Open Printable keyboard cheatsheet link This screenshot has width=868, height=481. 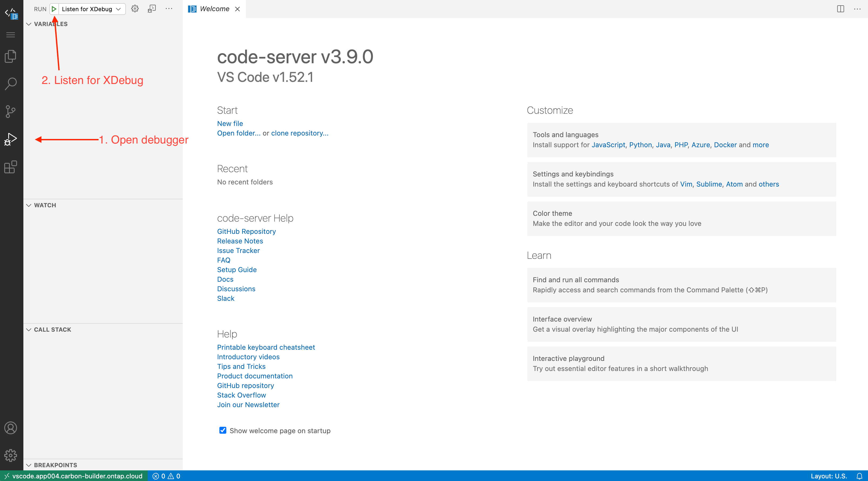(266, 348)
